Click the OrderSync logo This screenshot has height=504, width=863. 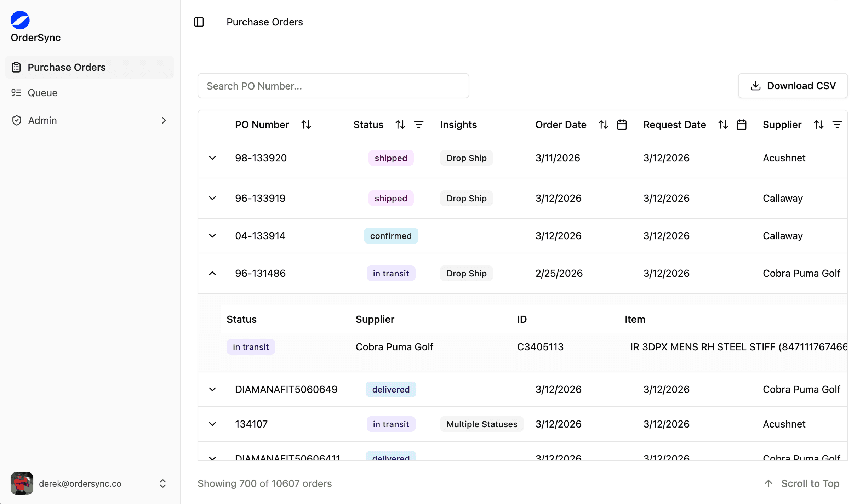pos(20,20)
